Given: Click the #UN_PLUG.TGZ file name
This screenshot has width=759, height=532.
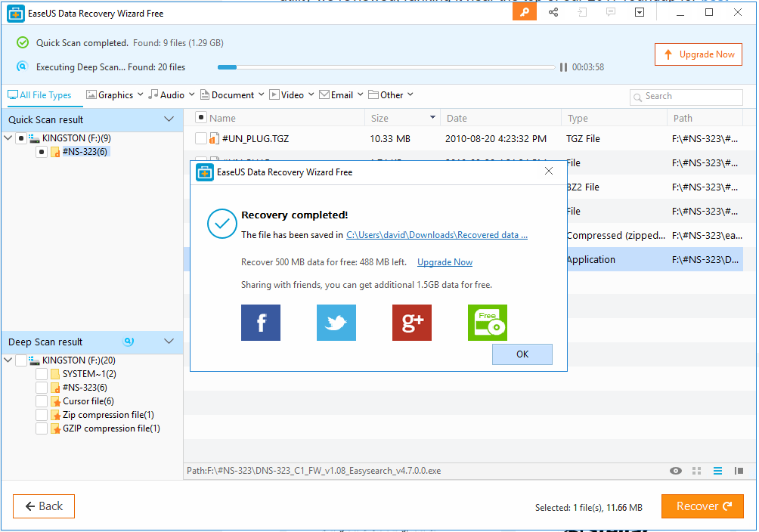Looking at the screenshot, I should click(x=255, y=139).
